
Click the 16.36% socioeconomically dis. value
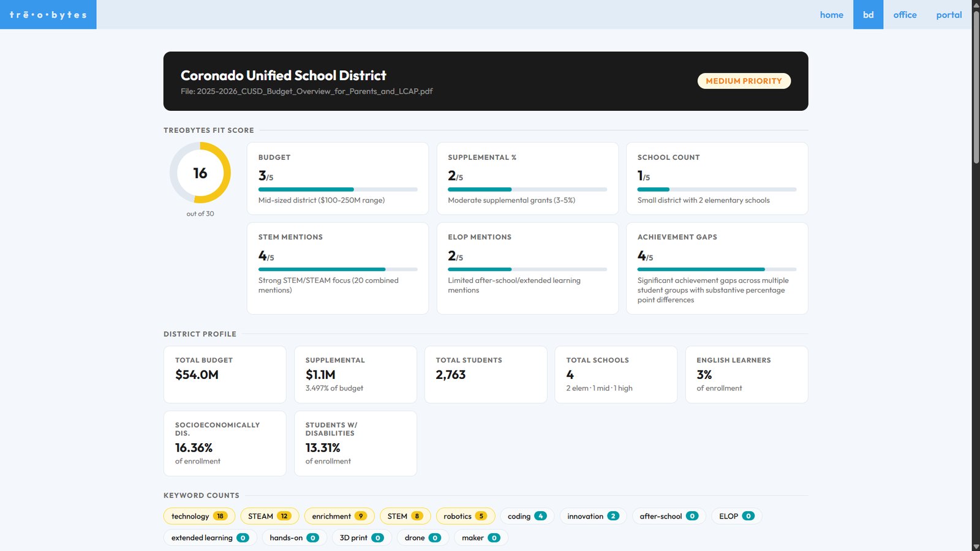[x=194, y=448]
